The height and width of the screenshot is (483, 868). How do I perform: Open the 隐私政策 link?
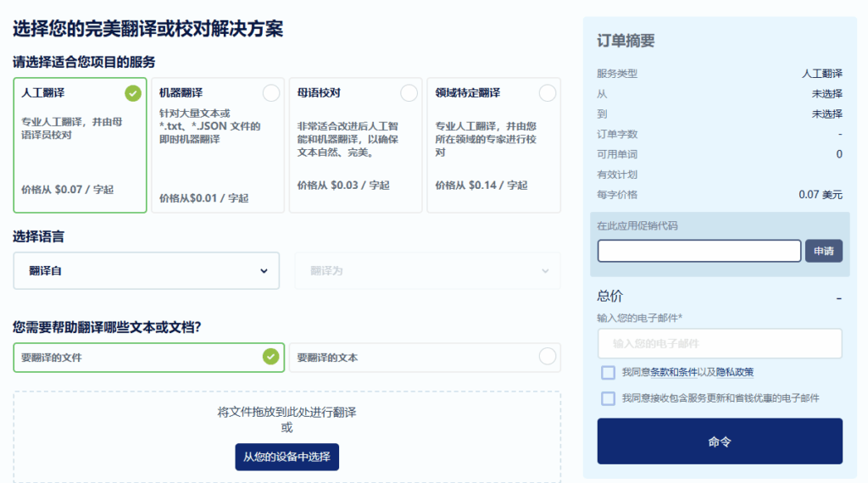coord(734,372)
